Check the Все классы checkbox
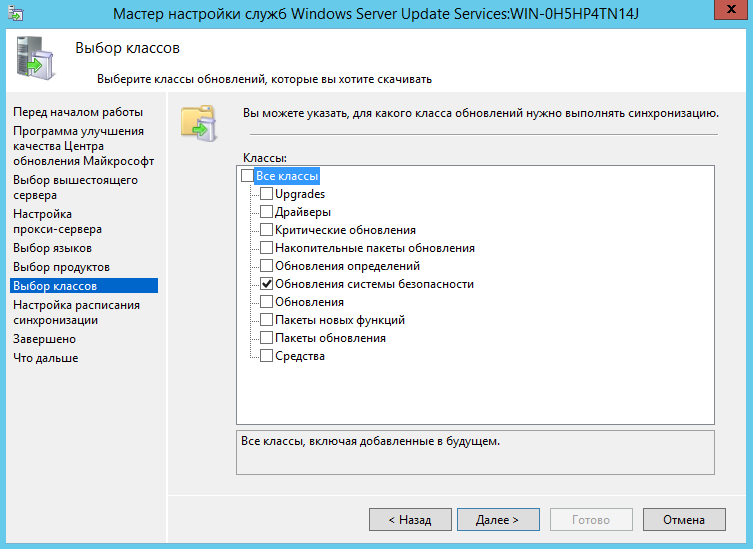Screen dimensions: 753x549 [247, 176]
